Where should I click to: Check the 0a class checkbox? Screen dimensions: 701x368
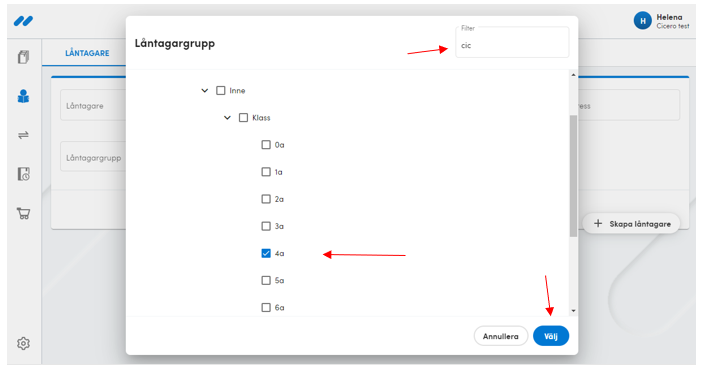click(x=266, y=145)
